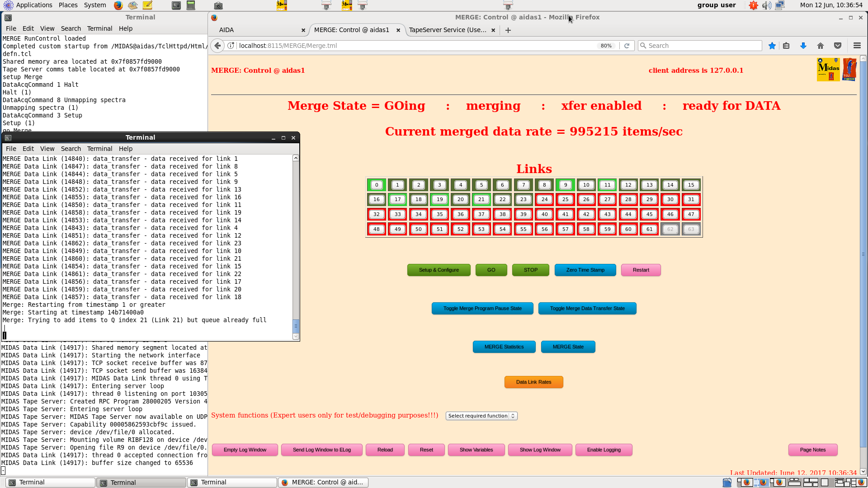This screenshot has height=488, width=868.
Task: Open the terminal launcher in top panel
Action: 176,5
